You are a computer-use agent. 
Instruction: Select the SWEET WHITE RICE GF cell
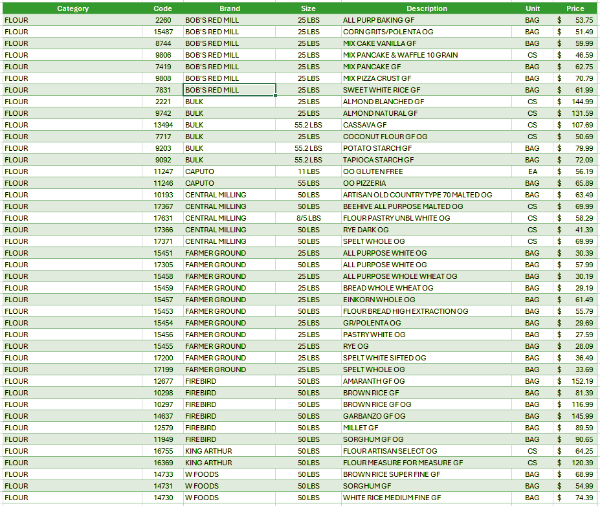pyautogui.click(x=383, y=90)
